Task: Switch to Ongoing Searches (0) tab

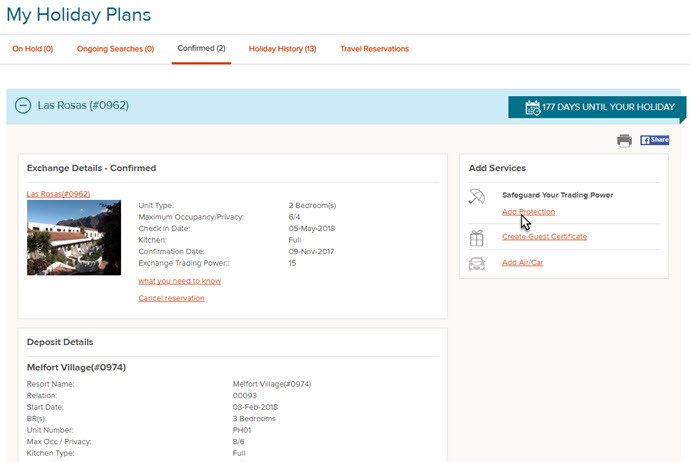Action: [x=115, y=49]
